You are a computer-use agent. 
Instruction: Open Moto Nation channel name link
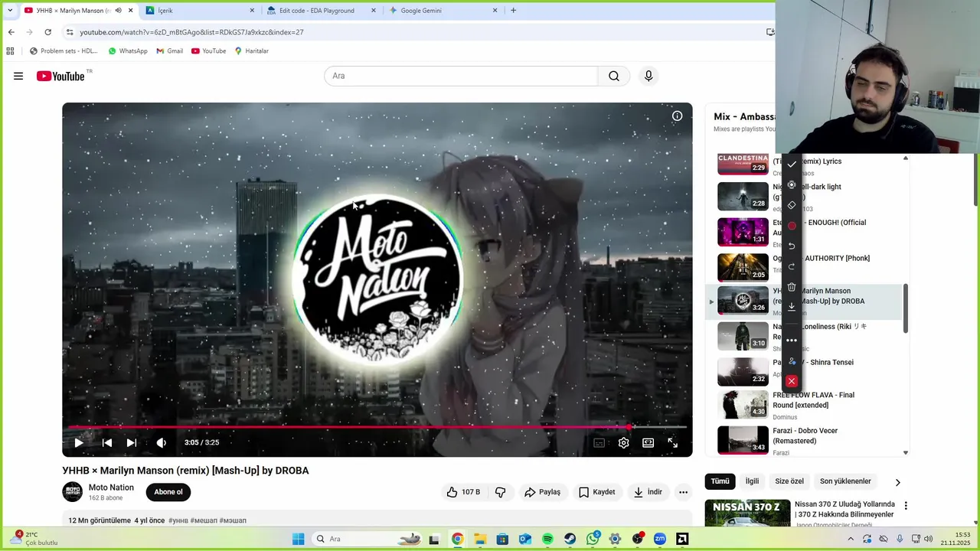pyautogui.click(x=111, y=487)
